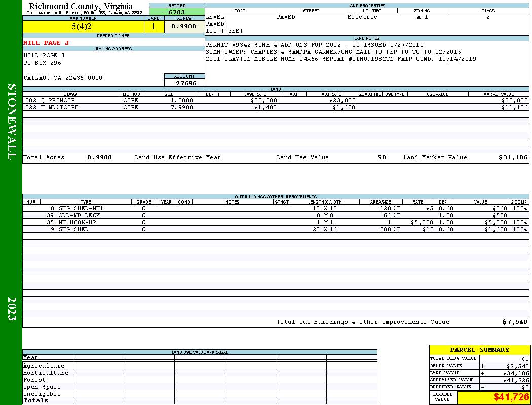Click the MH HOOK-UP improvement row
The height and width of the screenshot is (405, 532).
tap(276, 222)
